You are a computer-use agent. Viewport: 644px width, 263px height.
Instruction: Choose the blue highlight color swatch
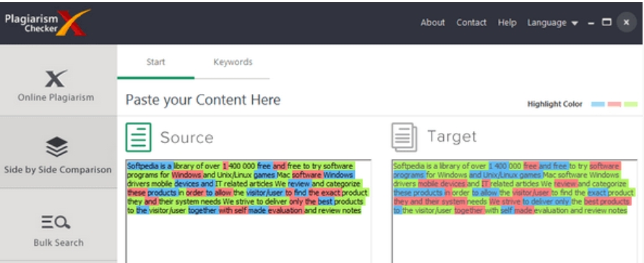click(x=598, y=104)
